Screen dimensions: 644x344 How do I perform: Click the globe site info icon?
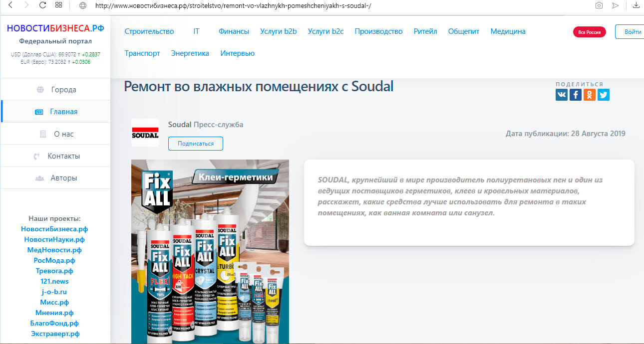point(83,5)
